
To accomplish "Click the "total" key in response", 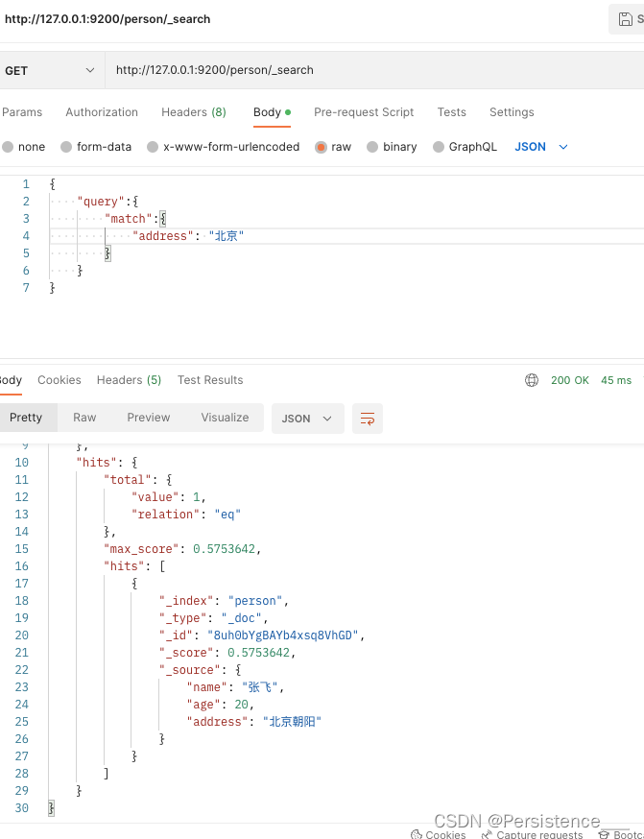I will click(x=128, y=480).
